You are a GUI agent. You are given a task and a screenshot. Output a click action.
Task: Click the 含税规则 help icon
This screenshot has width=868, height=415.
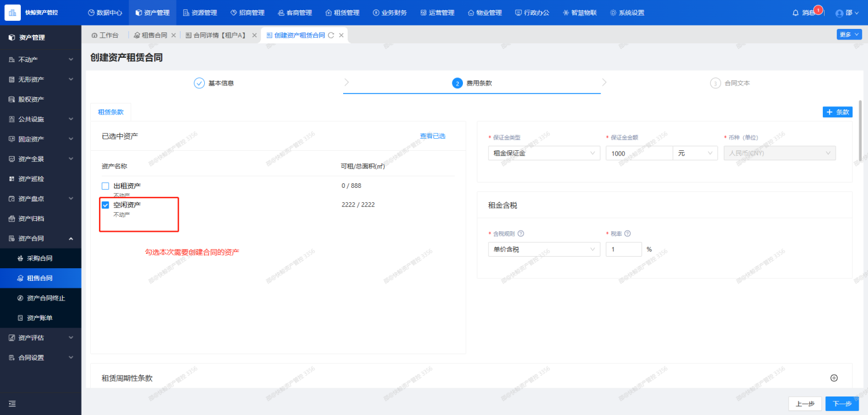tap(521, 234)
